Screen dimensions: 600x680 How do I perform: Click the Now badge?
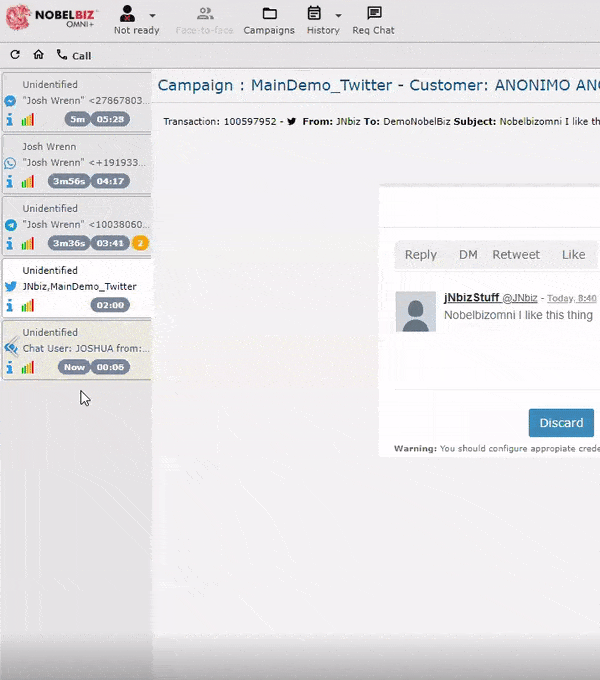pos(74,367)
